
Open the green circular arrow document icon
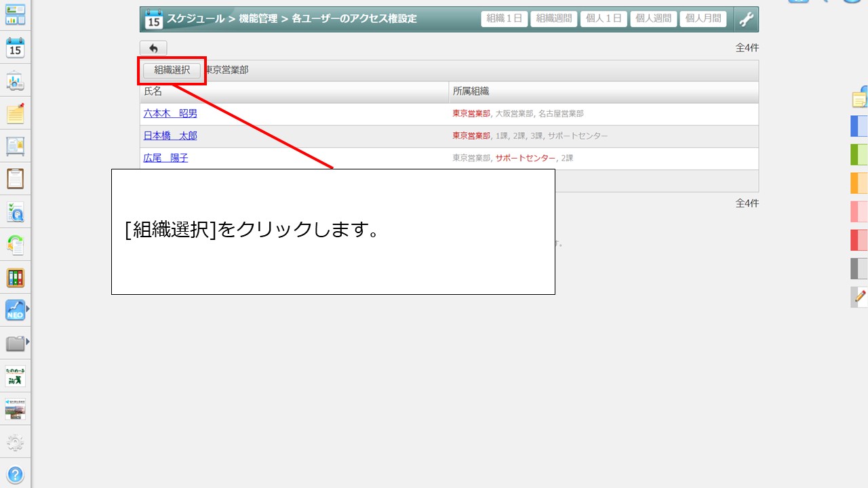[15, 244]
